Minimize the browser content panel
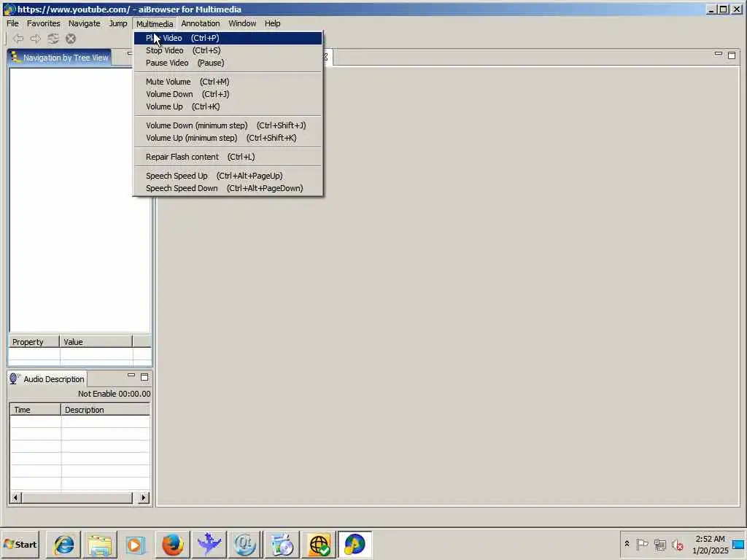This screenshot has height=560, width=747. (x=719, y=53)
